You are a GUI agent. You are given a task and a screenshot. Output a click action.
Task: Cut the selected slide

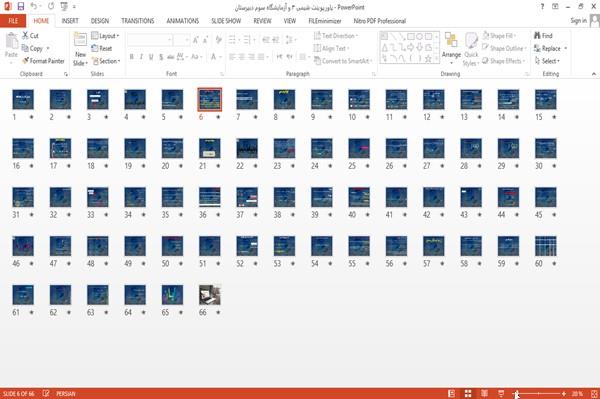(30, 36)
